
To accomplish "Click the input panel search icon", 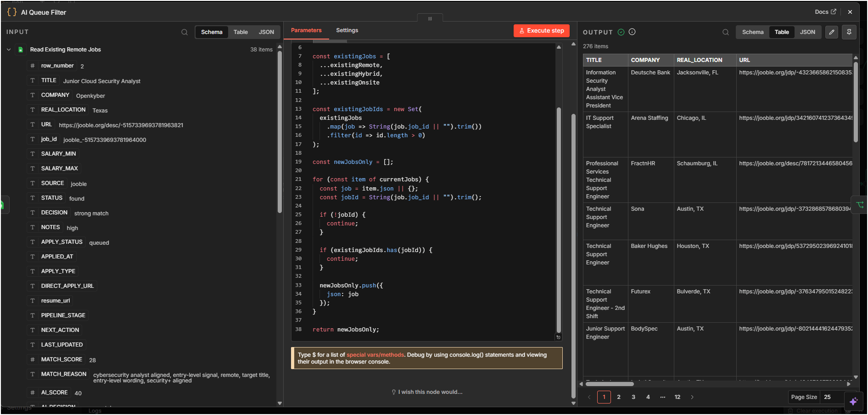I will coord(185,32).
